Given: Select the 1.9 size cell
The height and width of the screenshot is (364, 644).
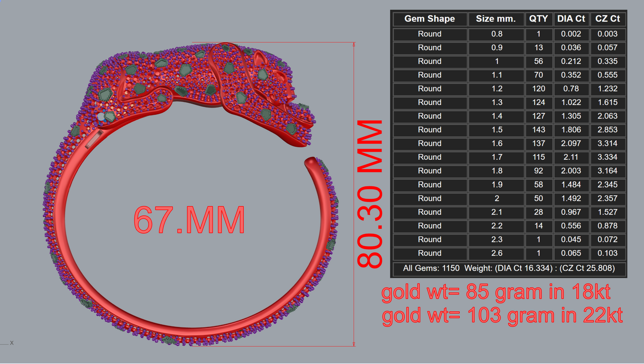Looking at the screenshot, I should point(496,185).
